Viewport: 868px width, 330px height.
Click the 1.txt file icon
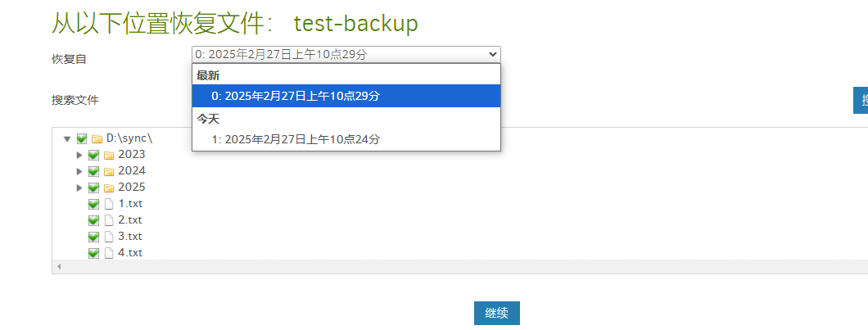point(109,204)
